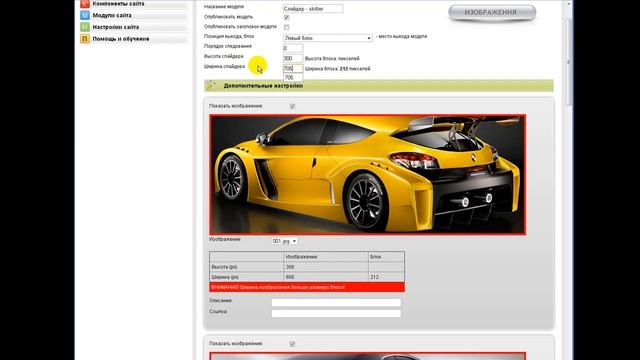The image size is (640, 360).
Task: Click the Порядок следования input field
Action: coord(293,48)
